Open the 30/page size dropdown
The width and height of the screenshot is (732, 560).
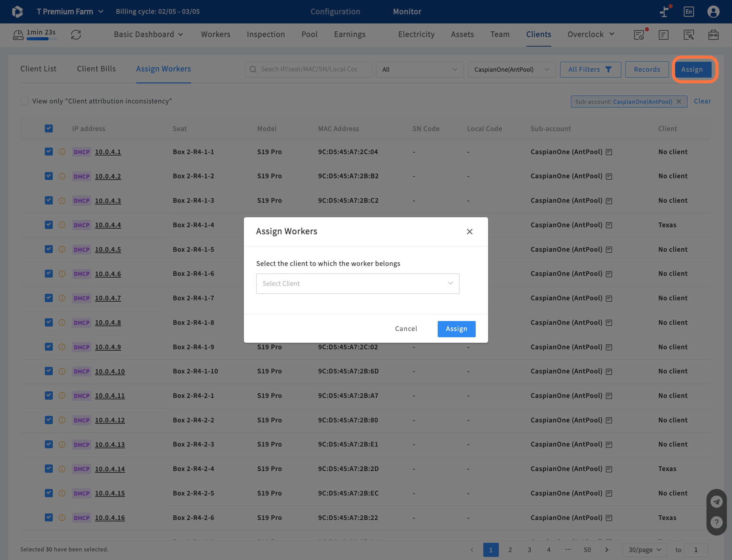pyautogui.click(x=644, y=550)
